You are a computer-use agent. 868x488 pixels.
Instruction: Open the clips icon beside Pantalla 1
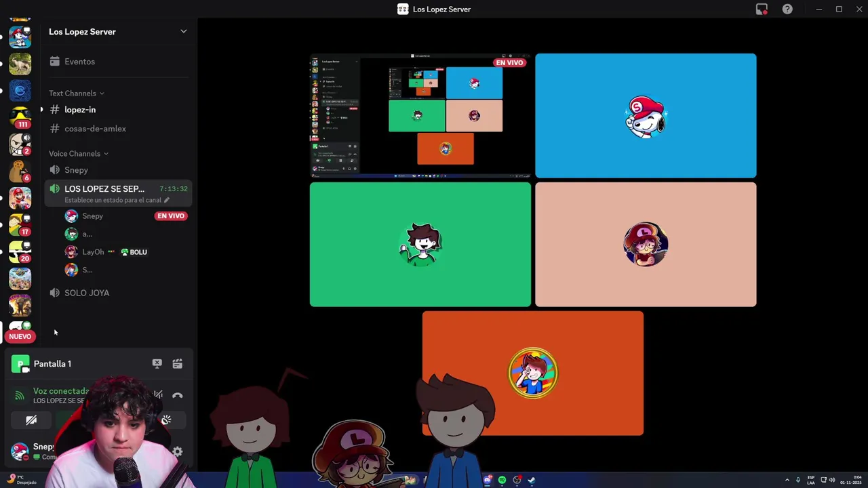(x=177, y=364)
